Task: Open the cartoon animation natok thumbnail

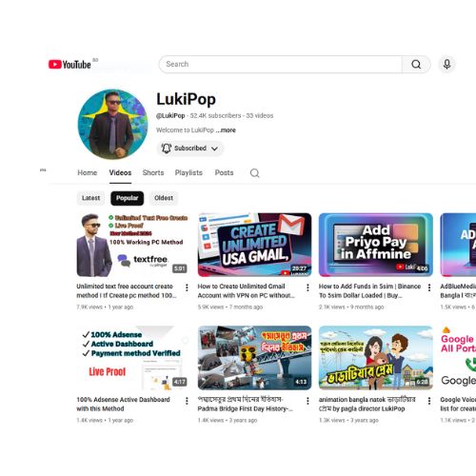Action: (376, 358)
